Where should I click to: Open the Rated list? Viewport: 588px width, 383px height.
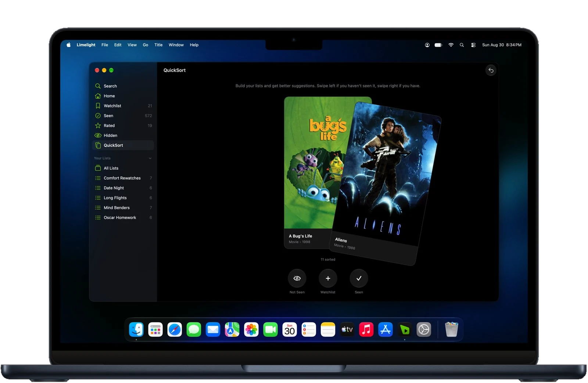click(x=123, y=126)
